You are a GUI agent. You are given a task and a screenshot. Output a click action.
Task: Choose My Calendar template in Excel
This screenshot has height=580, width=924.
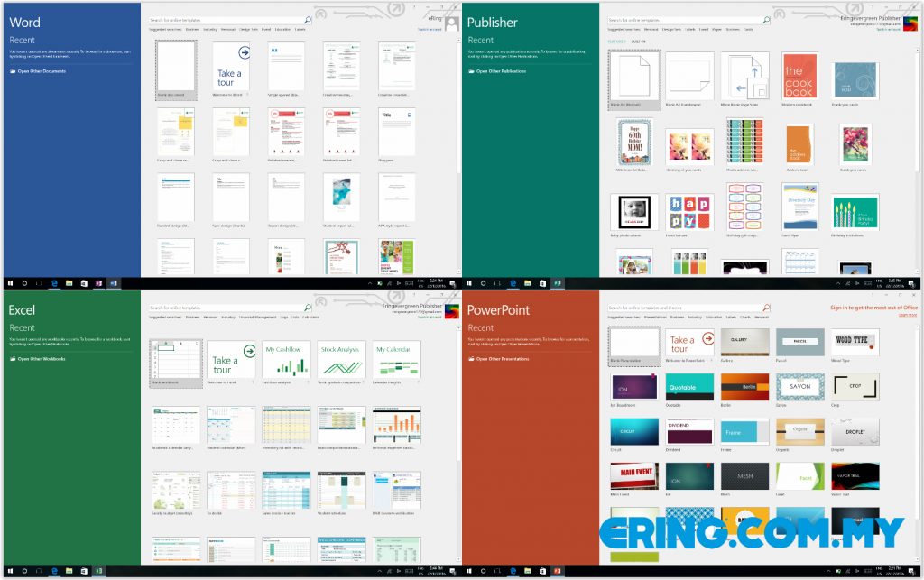pos(396,362)
